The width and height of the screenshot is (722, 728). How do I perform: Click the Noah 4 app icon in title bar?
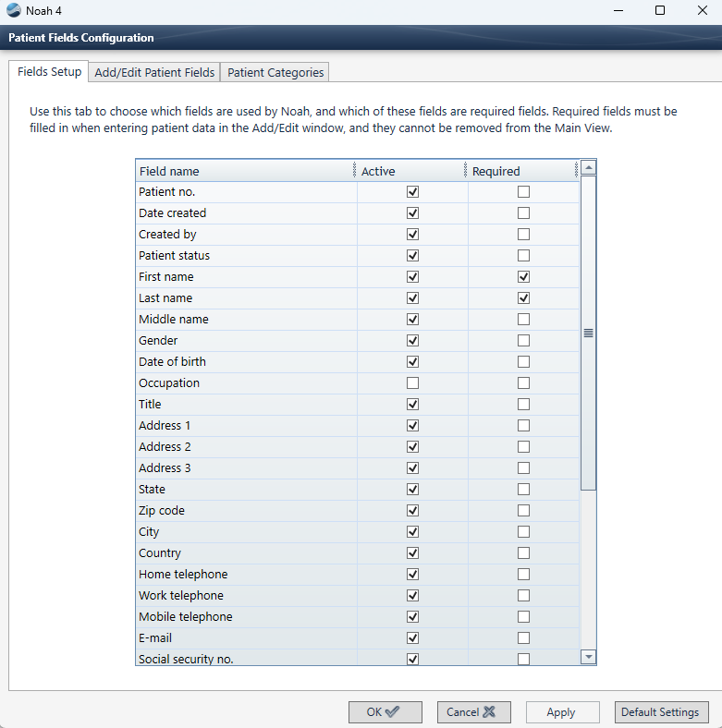[14, 10]
